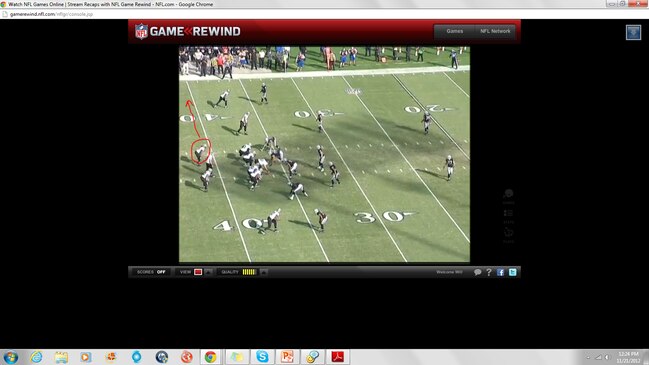Share via the Twitter icon
The width and height of the screenshot is (649, 365).
[512, 272]
